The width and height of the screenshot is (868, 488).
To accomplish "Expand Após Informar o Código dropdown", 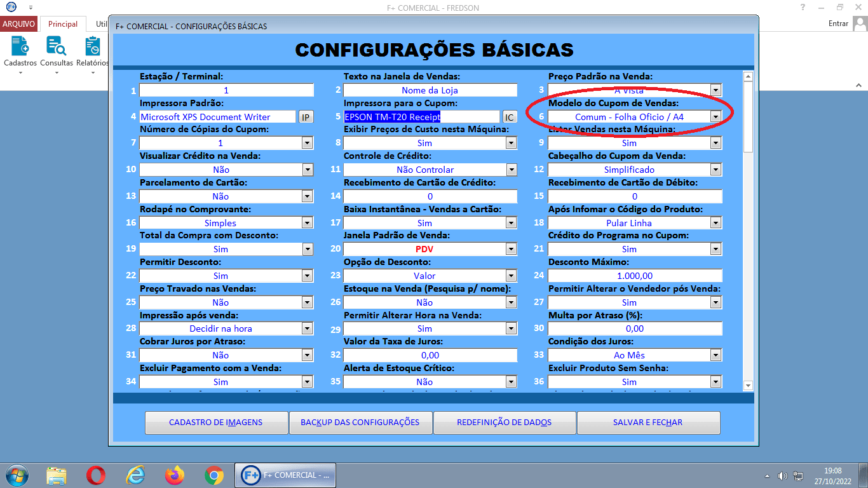I will click(x=715, y=223).
